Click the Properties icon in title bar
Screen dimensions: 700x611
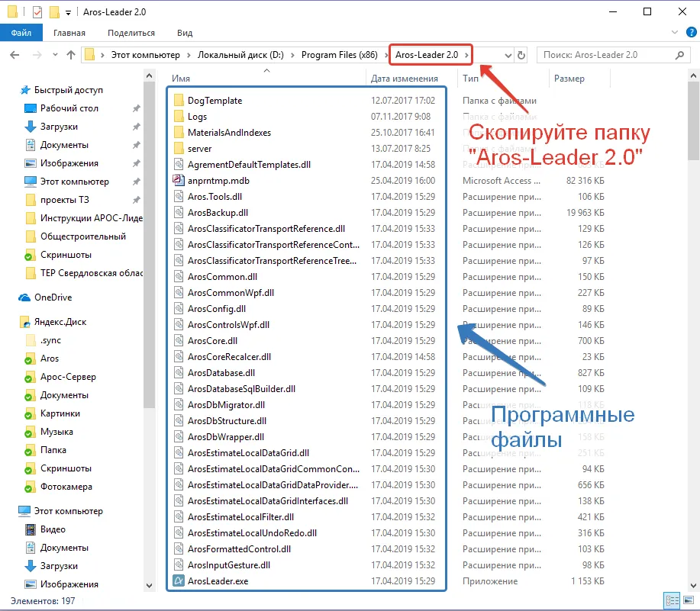pyautogui.click(x=37, y=12)
